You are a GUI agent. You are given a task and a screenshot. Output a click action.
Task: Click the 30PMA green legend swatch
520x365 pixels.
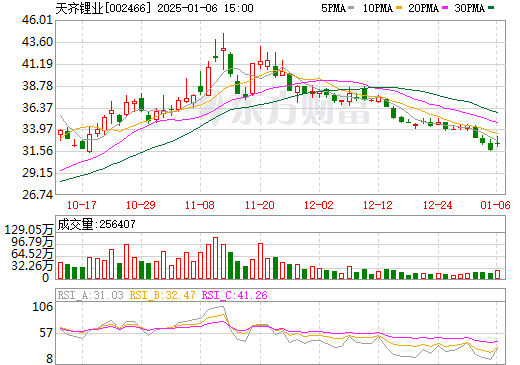pos(491,8)
